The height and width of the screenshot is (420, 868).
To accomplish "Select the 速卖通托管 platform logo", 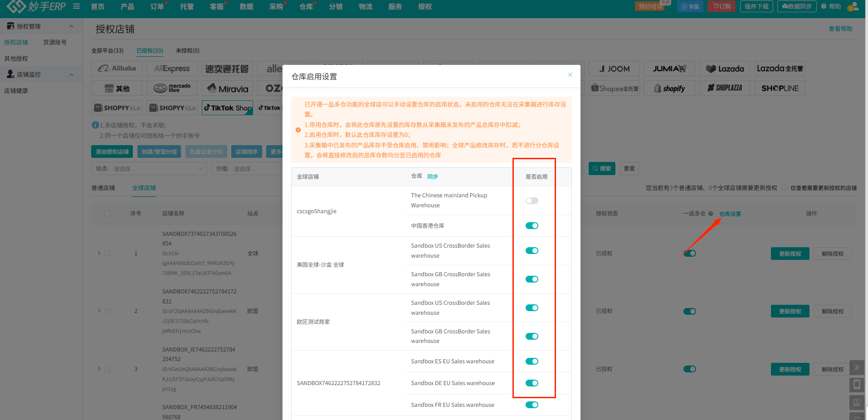I will pyautogui.click(x=227, y=68).
